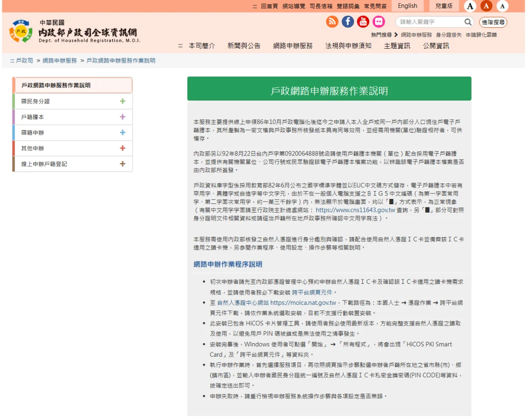The image size is (527, 420).
Task: Click the accesskey ::: marker before 回首頁
Action: [x=255, y=6]
